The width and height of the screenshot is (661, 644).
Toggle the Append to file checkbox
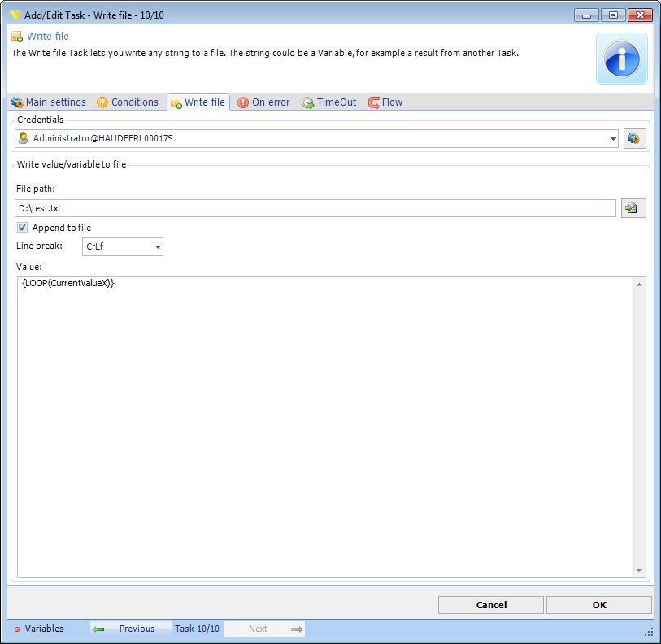tap(23, 228)
